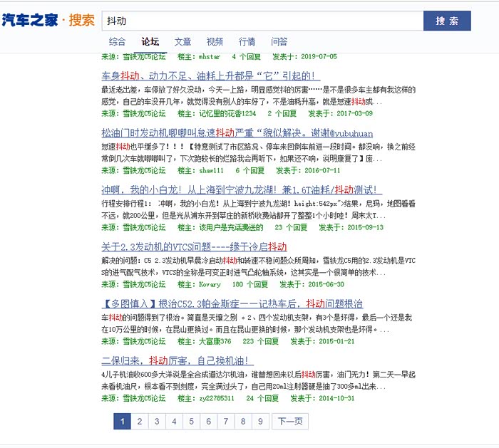Image resolution: width=499 pixels, height=448 pixels.
Task: Click the 汽车之家 logo
Action: click(x=30, y=20)
